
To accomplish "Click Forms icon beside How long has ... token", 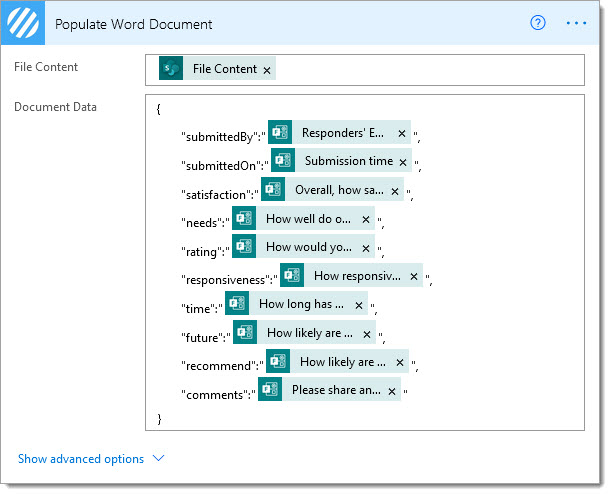I will pyautogui.click(x=237, y=303).
